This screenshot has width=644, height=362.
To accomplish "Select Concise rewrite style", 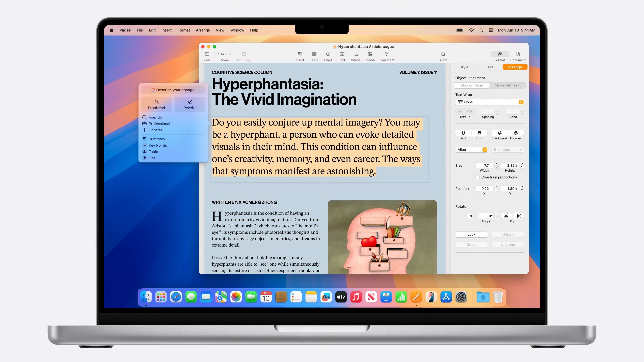I will pyautogui.click(x=155, y=130).
